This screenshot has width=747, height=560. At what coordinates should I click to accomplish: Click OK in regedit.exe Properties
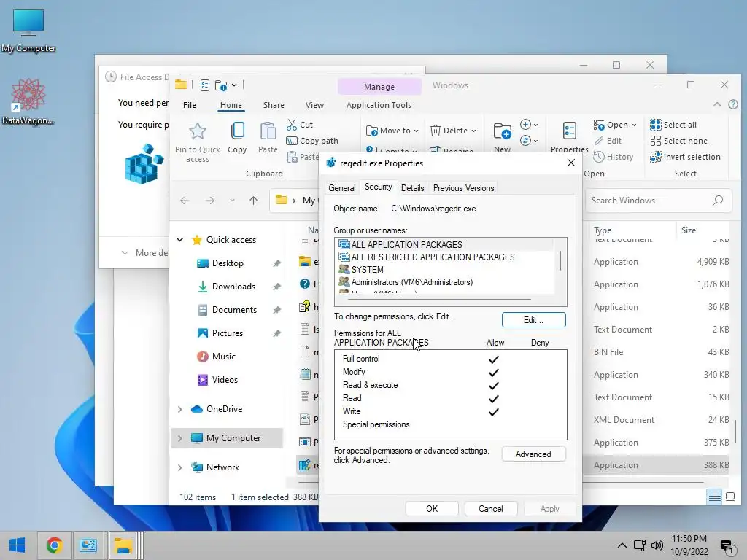click(432, 508)
